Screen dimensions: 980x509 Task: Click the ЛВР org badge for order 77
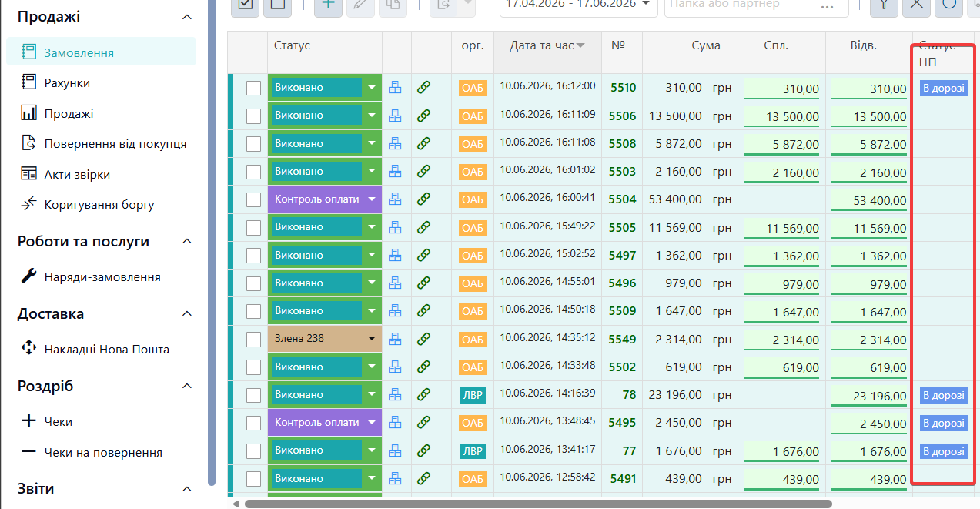(473, 451)
